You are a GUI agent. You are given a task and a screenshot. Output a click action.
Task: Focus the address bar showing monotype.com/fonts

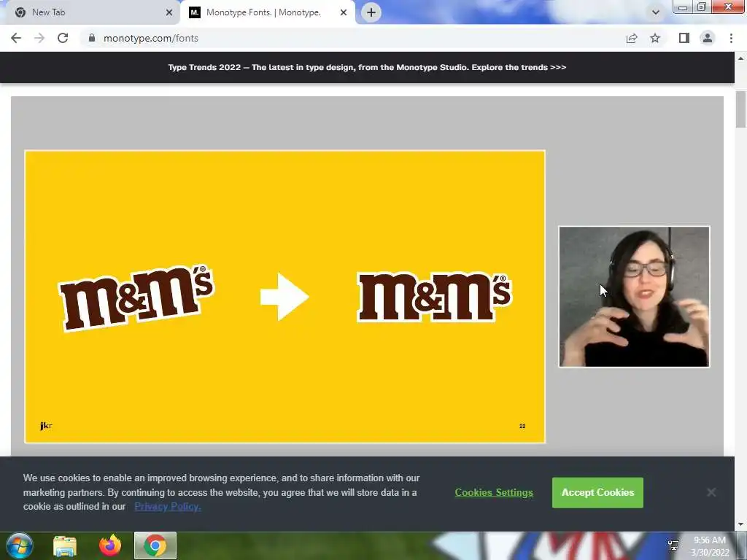(352, 38)
